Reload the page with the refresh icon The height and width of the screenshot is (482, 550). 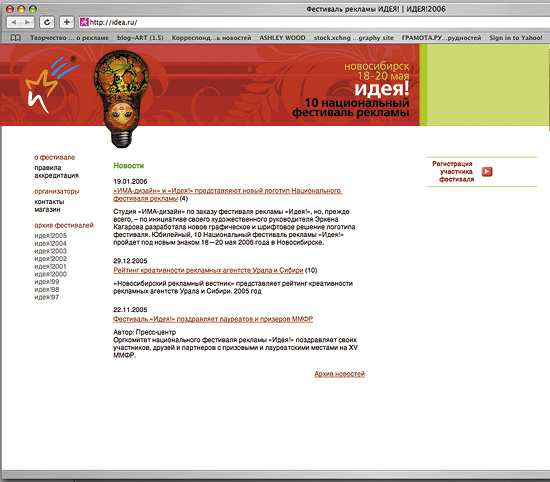tap(47, 22)
